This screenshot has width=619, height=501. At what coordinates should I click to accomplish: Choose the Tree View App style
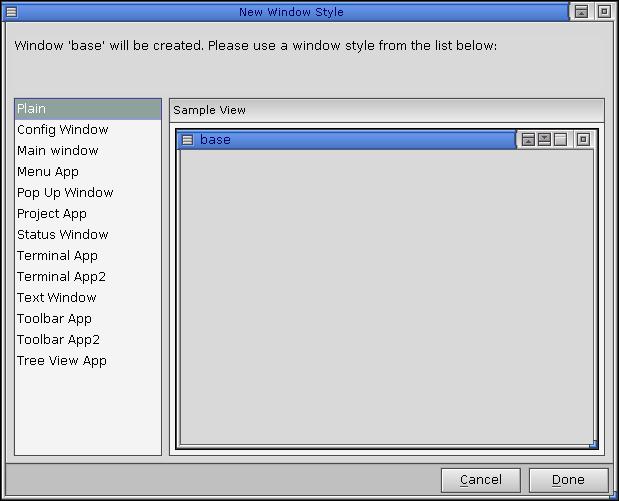pos(61,361)
